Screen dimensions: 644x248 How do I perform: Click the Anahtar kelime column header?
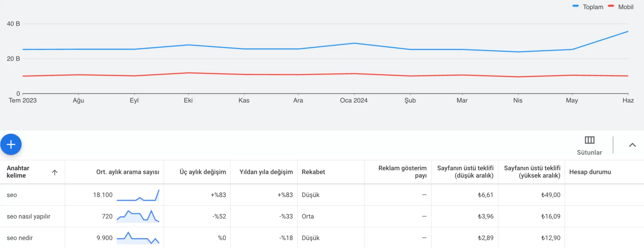coord(18,172)
